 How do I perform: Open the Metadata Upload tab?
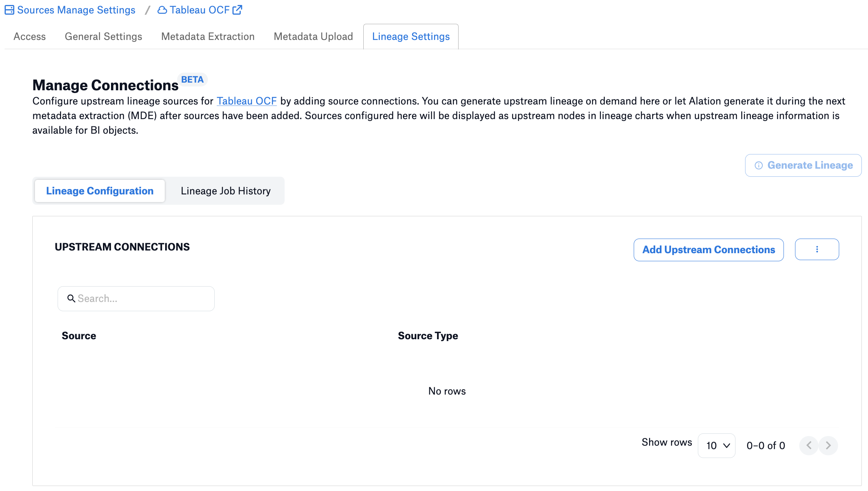point(313,36)
